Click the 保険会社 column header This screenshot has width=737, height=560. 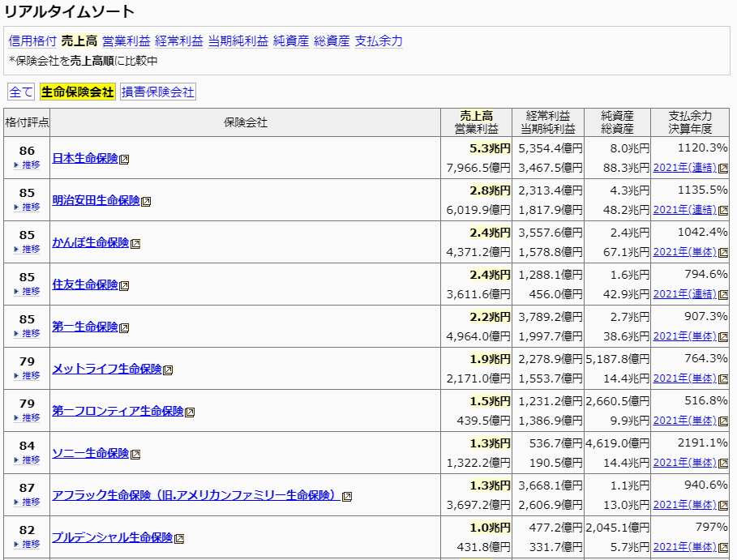pyautogui.click(x=246, y=122)
